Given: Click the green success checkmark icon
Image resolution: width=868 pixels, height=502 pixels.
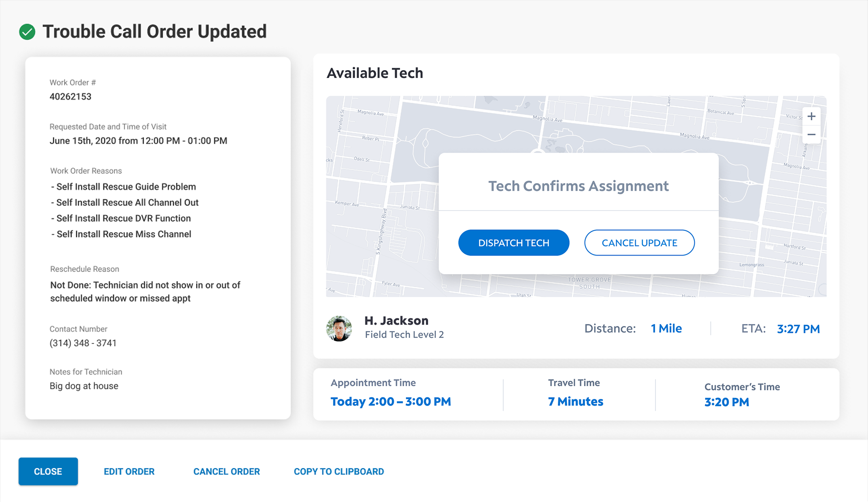Looking at the screenshot, I should [x=27, y=32].
